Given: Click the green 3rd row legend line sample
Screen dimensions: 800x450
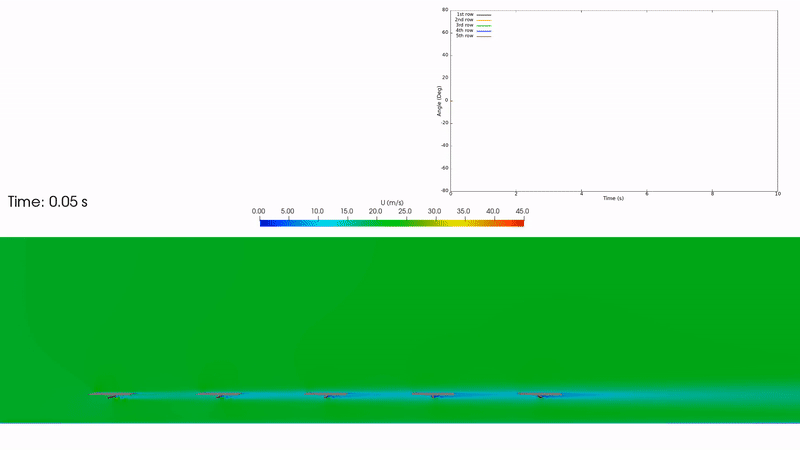Looking at the screenshot, I should (484, 26).
